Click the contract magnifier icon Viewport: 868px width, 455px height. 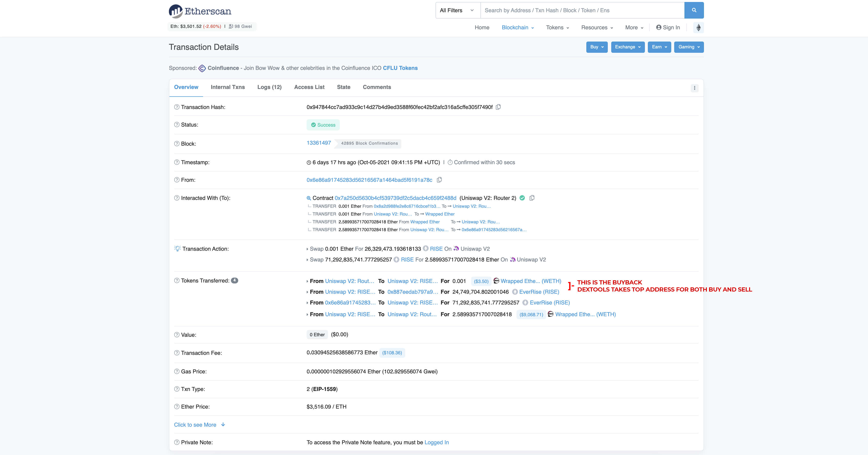[309, 198]
